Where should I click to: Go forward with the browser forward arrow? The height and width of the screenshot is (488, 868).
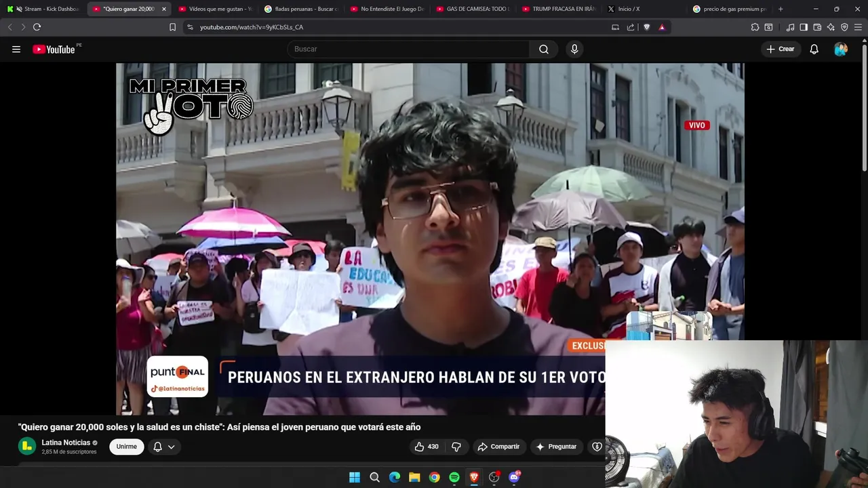click(23, 27)
